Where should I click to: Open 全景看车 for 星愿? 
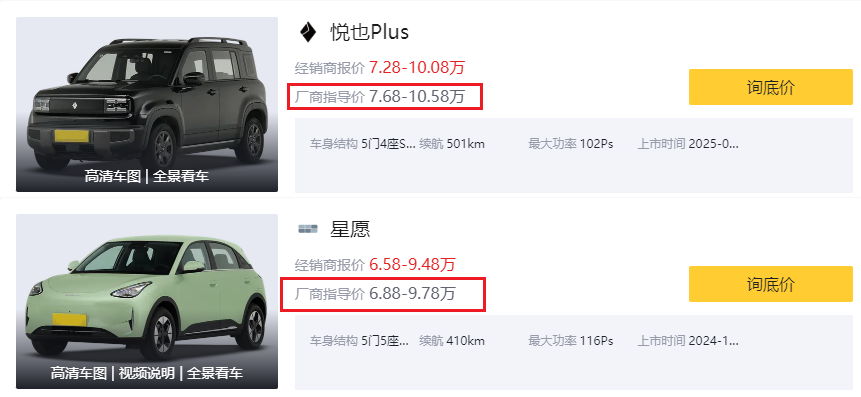coord(215,373)
